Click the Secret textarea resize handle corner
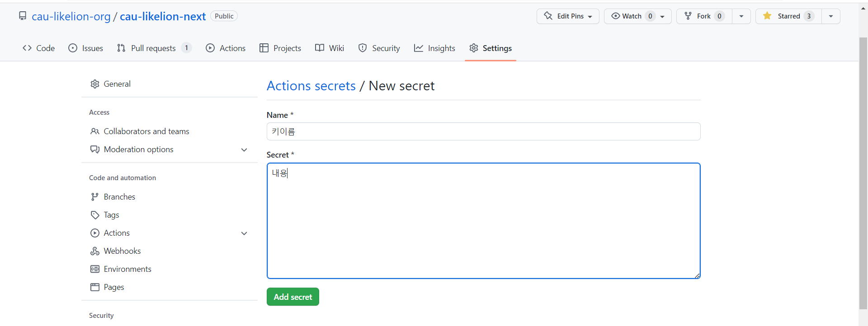Image resolution: width=868 pixels, height=326 pixels. 698,276
